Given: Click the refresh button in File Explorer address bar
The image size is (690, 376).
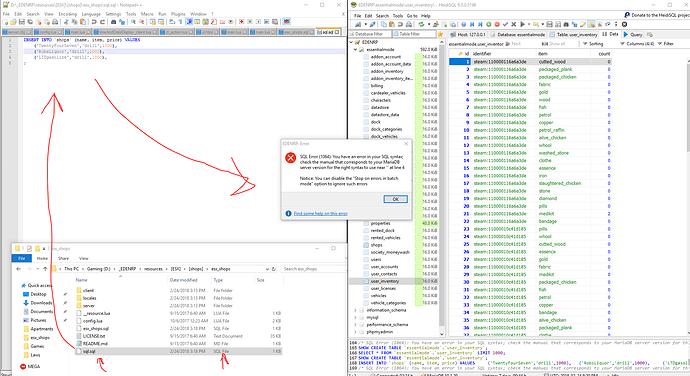Looking at the screenshot, I should (x=274, y=269).
